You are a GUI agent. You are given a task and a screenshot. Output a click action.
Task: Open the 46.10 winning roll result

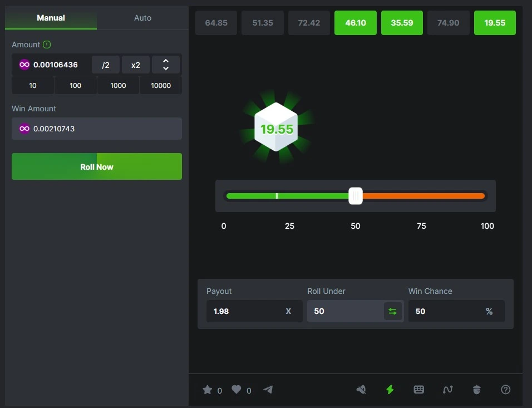[356, 23]
